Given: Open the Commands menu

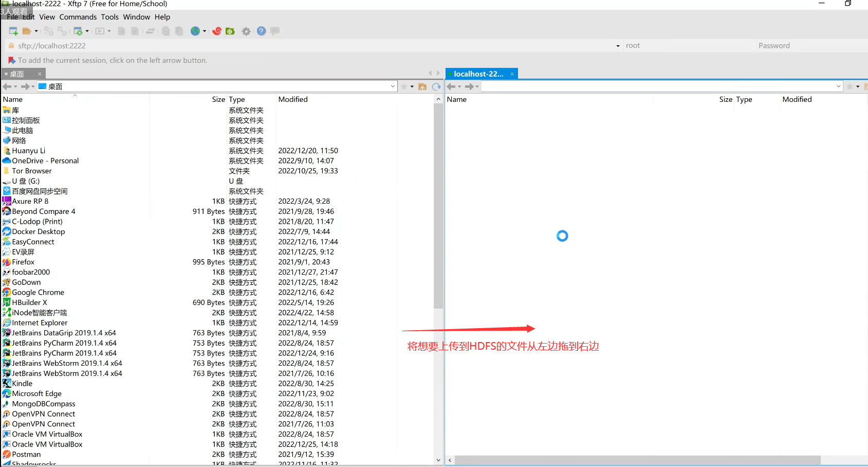Looking at the screenshot, I should pyautogui.click(x=78, y=17).
